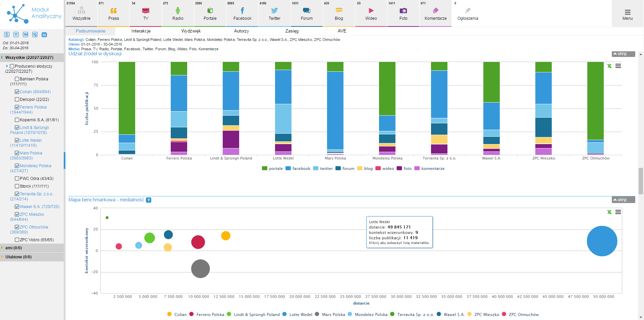Select the Wszystkie media icon

point(82,11)
